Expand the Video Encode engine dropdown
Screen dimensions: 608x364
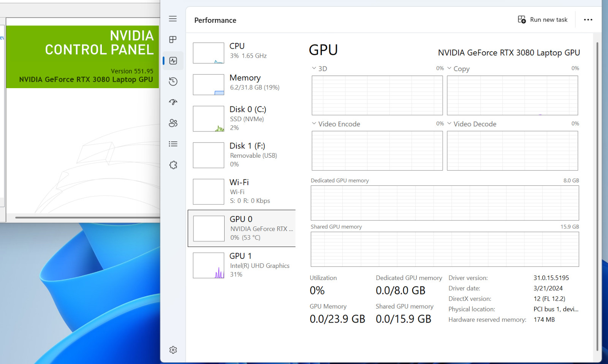336,124
